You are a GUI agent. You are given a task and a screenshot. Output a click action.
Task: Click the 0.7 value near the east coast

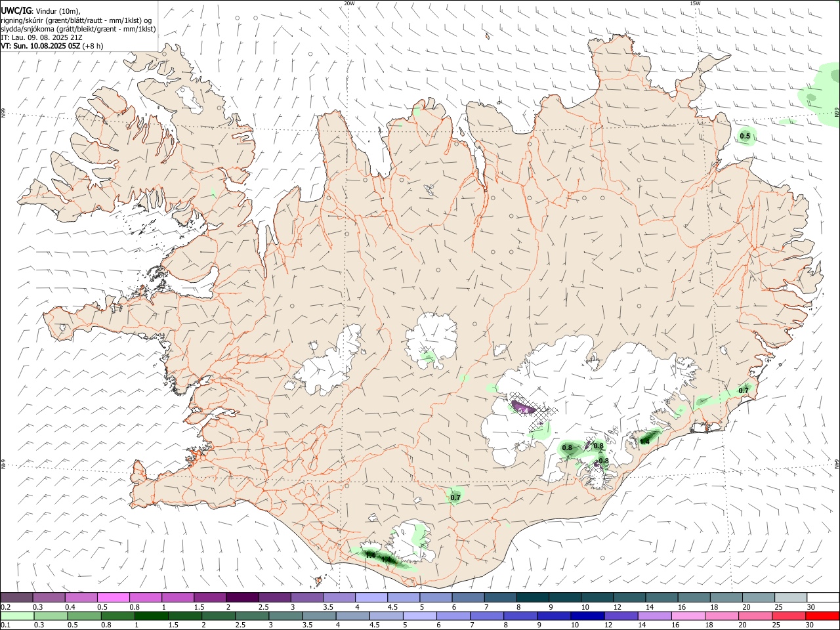click(744, 390)
